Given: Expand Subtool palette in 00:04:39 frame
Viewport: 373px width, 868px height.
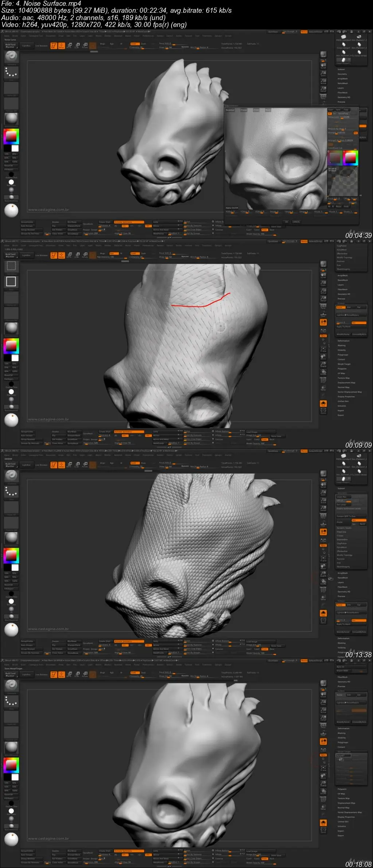Looking at the screenshot, I should coord(341,69).
